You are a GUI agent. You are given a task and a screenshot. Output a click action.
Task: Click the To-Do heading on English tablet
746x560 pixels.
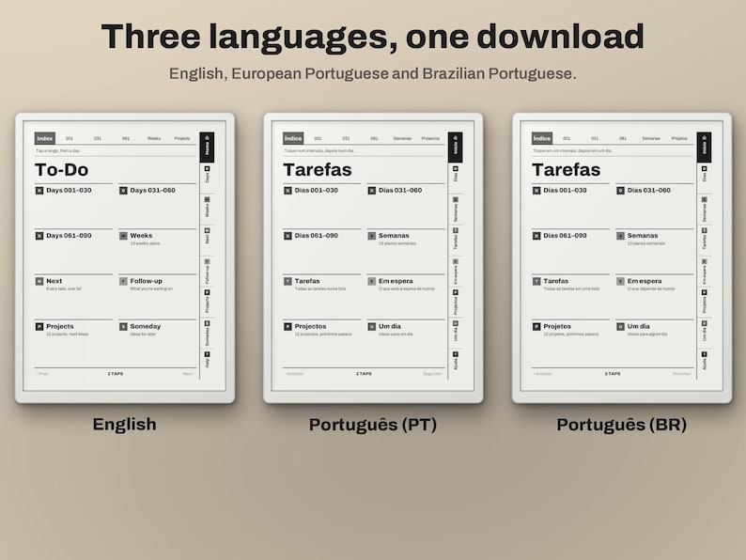coord(62,170)
